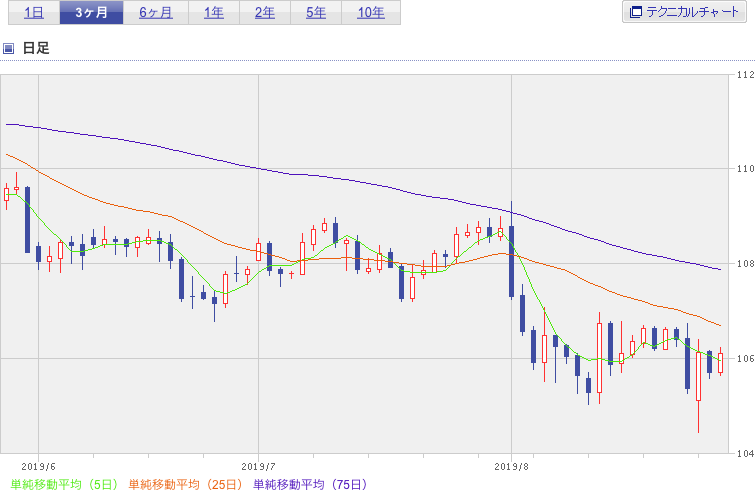Click the 108 price axis label
This screenshot has width=755, height=493.
pos(745,264)
